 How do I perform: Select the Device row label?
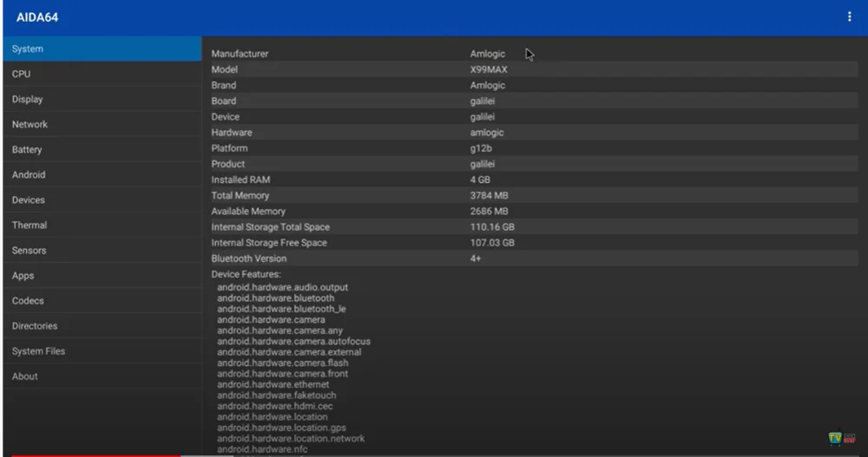(x=226, y=117)
